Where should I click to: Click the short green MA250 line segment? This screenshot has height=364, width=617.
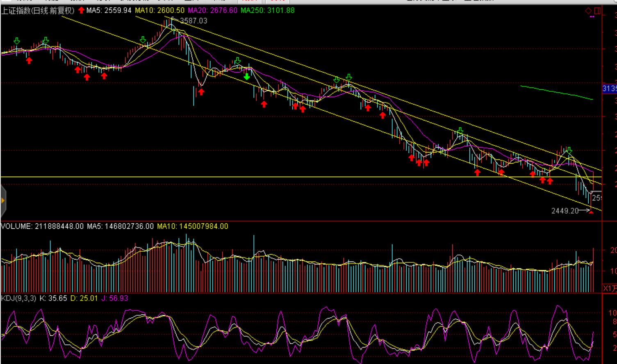click(556, 93)
